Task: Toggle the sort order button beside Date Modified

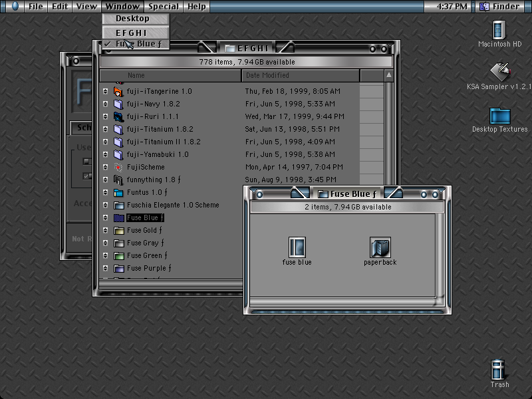Action: click(x=389, y=75)
